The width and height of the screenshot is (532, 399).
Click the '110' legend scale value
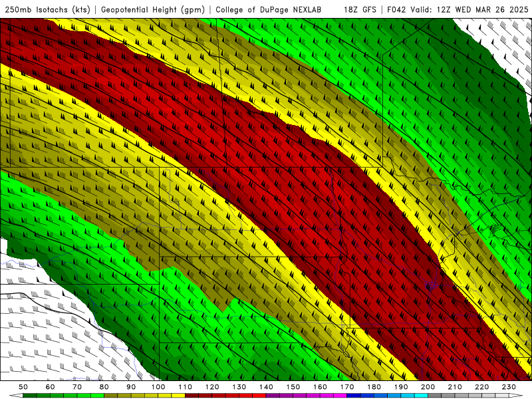tap(186, 387)
